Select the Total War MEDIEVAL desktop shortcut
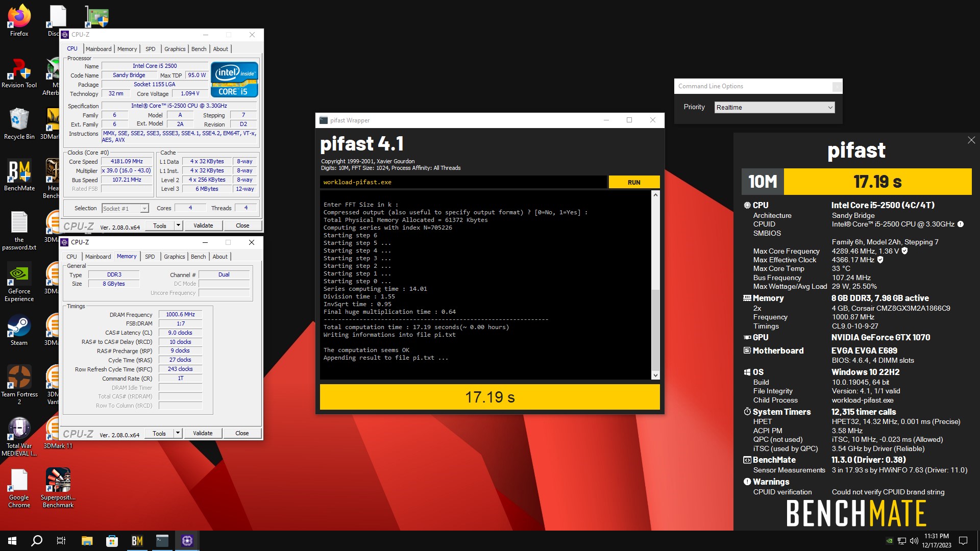This screenshot has height=551, width=980. tap(19, 437)
